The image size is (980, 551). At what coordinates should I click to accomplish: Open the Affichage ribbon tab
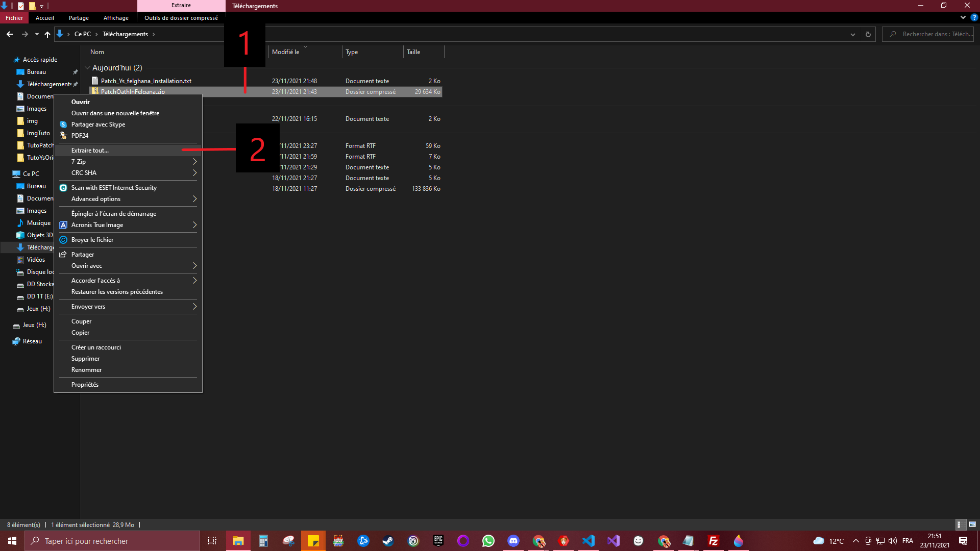(x=116, y=18)
